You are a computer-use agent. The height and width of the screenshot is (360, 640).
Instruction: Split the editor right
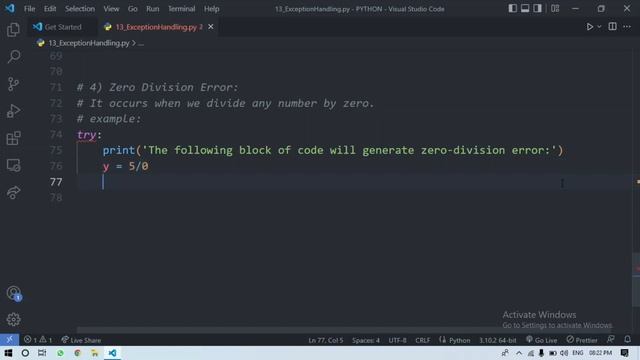click(612, 27)
